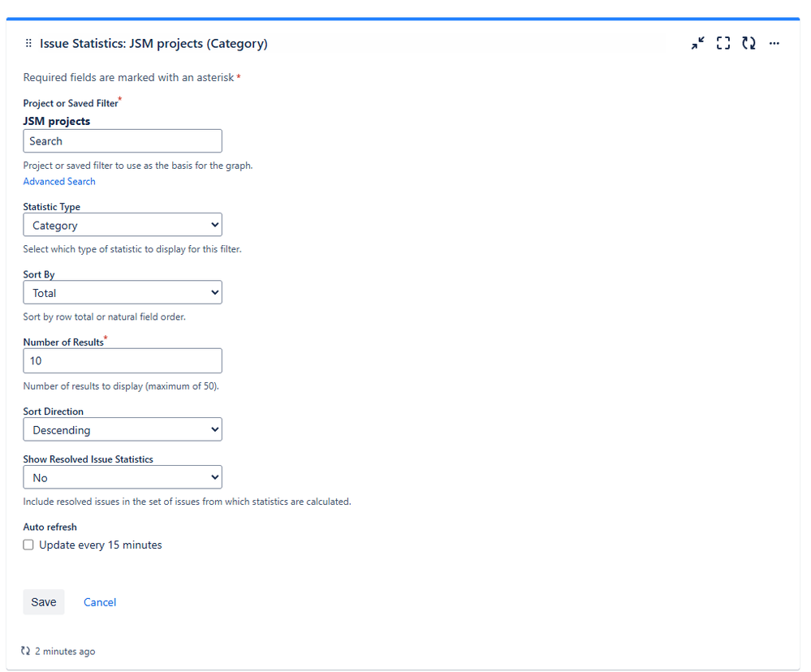The height and width of the screenshot is (672, 811).
Task: Collapse the Issue Statistics gadget
Action: [697, 43]
